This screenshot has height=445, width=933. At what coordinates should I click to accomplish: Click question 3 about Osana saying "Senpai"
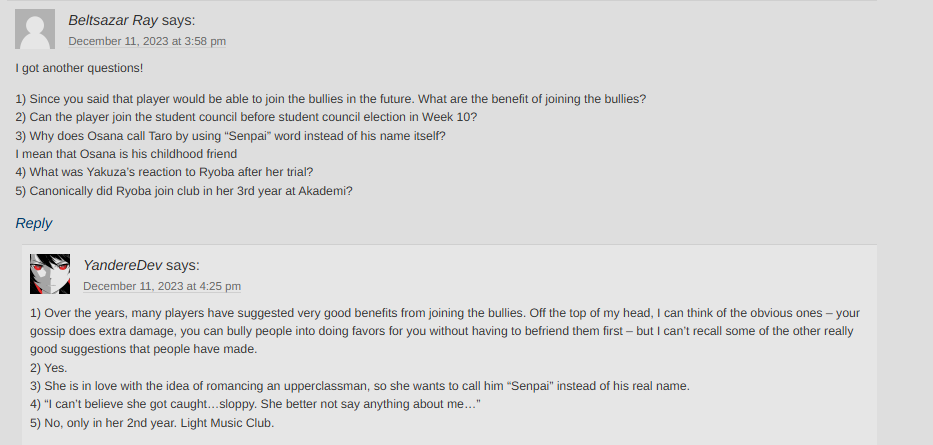pyautogui.click(x=230, y=136)
